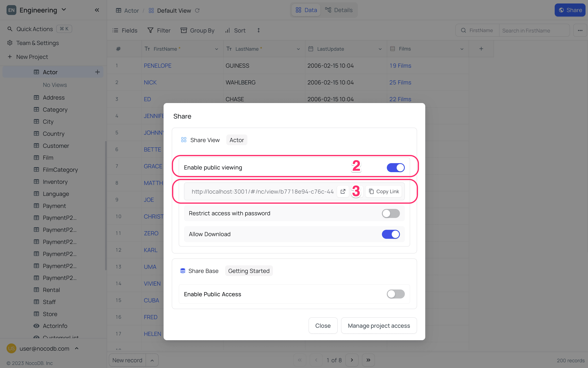Screen dimensions: 588x368
Task: Disable the Enable public viewing toggle
Action: click(x=395, y=167)
